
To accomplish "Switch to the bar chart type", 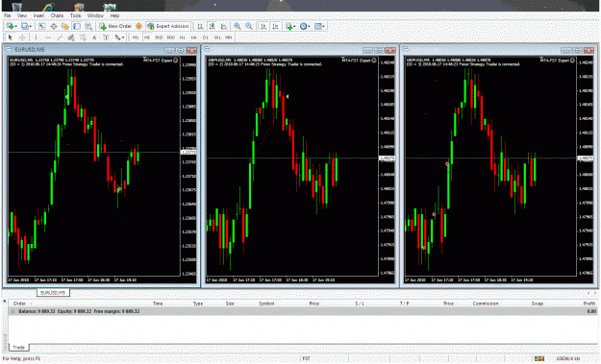I will (200, 26).
